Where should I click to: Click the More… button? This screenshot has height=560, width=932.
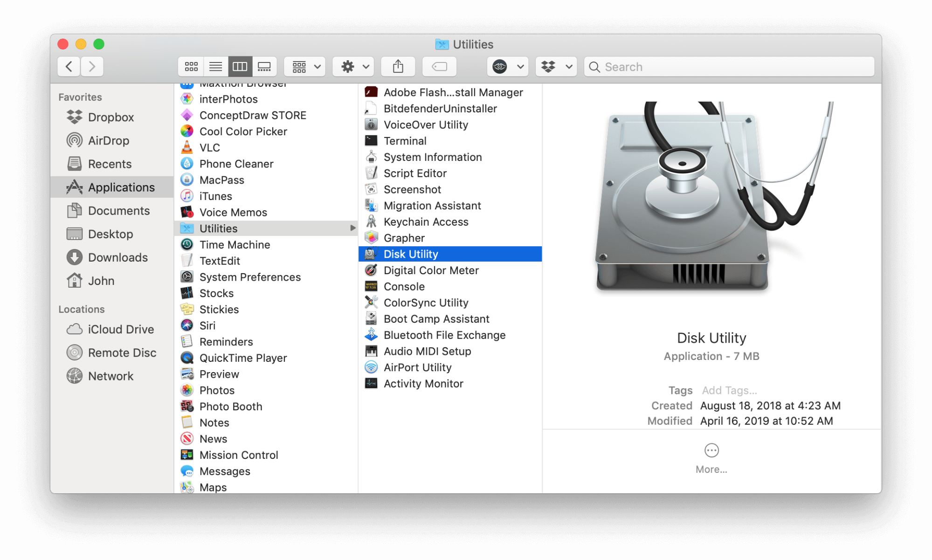point(711,459)
